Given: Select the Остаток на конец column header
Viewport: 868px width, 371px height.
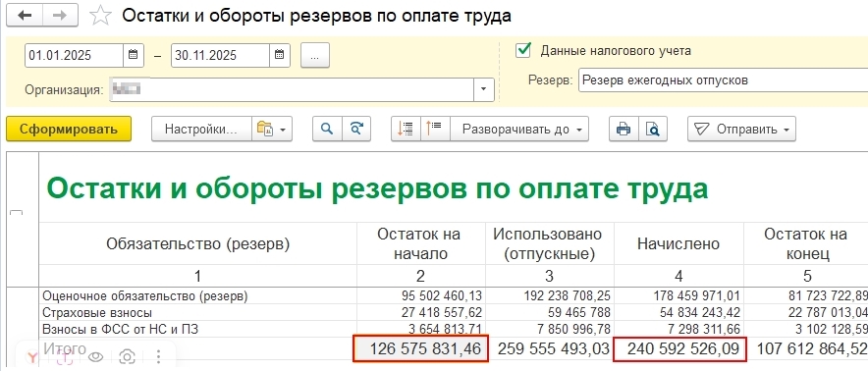Looking at the screenshot, I should click(x=805, y=243).
